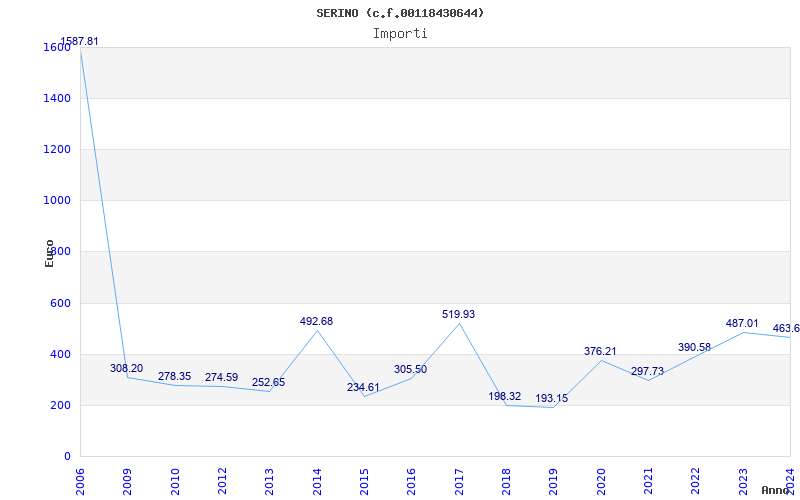Click the 2021 x-axis year label
The width and height of the screenshot is (800, 500).
tap(648, 480)
